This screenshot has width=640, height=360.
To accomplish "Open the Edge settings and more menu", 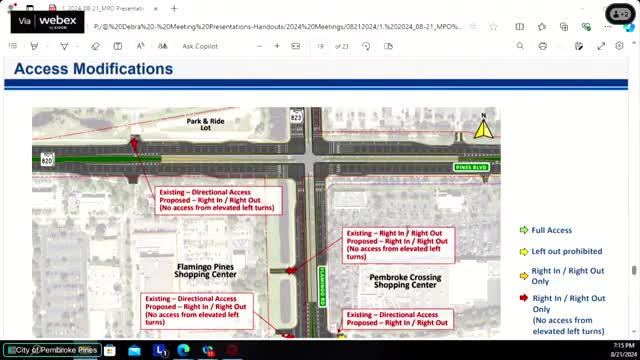I will (608, 27).
